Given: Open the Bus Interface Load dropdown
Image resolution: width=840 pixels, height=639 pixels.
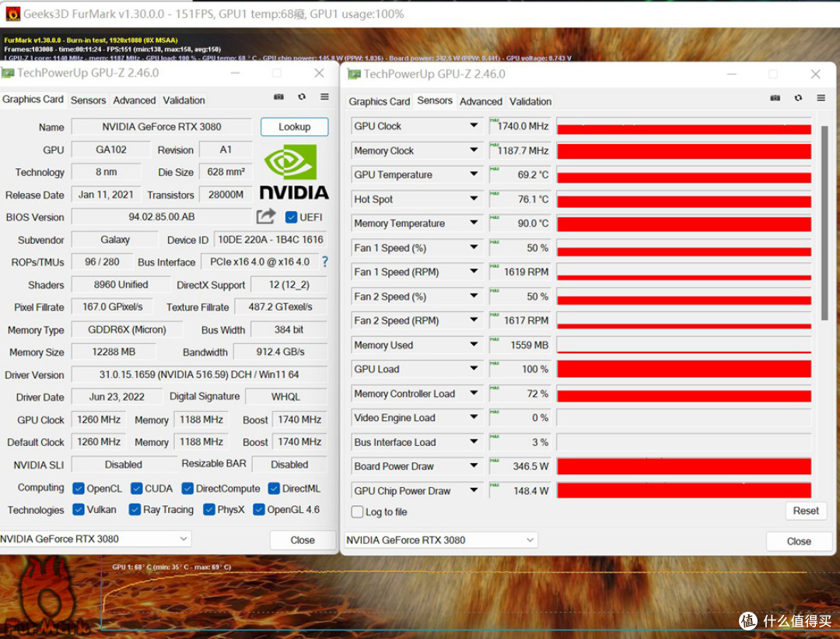Looking at the screenshot, I should point(474,442).
